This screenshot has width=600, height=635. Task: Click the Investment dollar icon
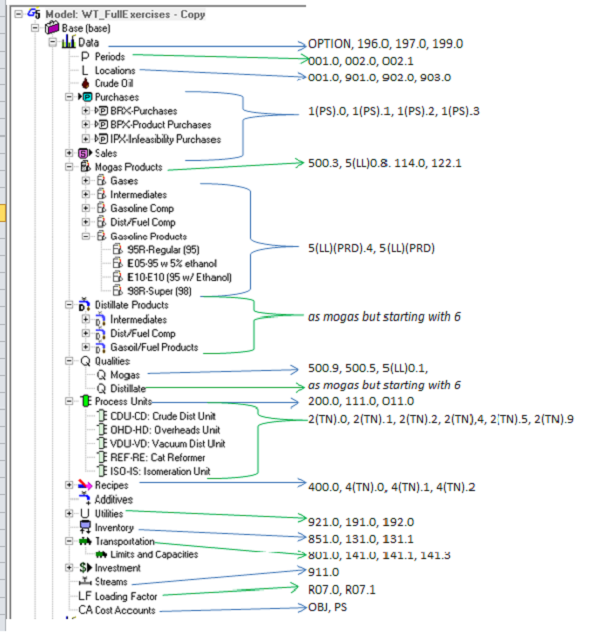click(85, 567)
